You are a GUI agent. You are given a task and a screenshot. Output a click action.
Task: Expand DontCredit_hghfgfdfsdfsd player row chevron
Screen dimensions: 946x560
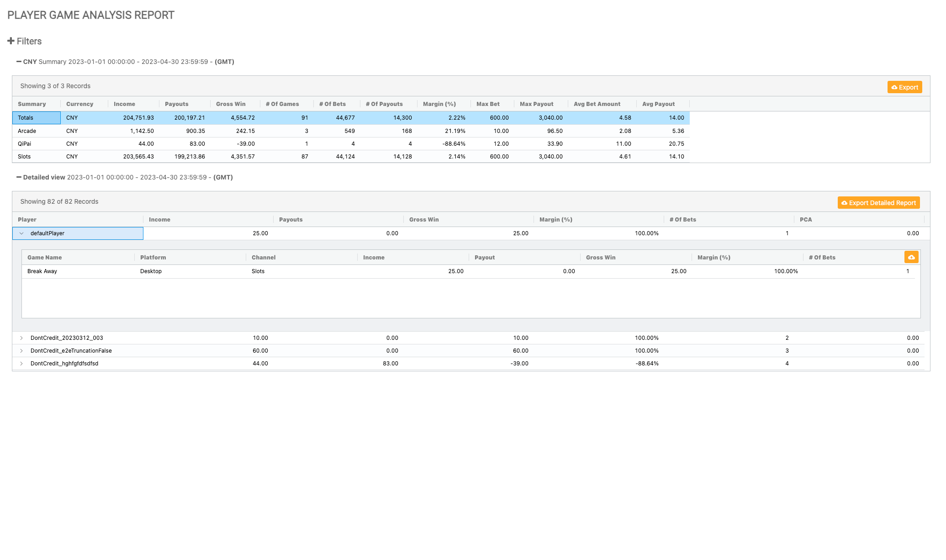[21, 364]
